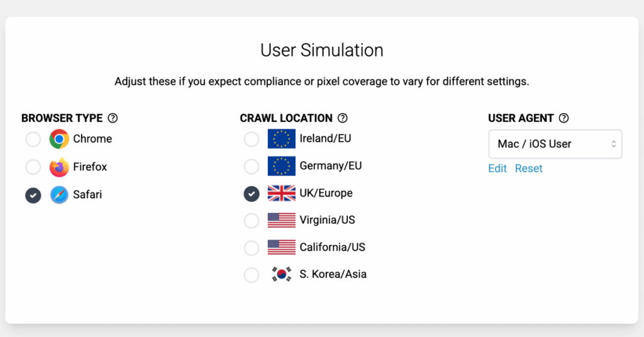Click the Firefox browser logo icon
The height and width of the screenshot is (337, 644).
[x=59, y=167]
